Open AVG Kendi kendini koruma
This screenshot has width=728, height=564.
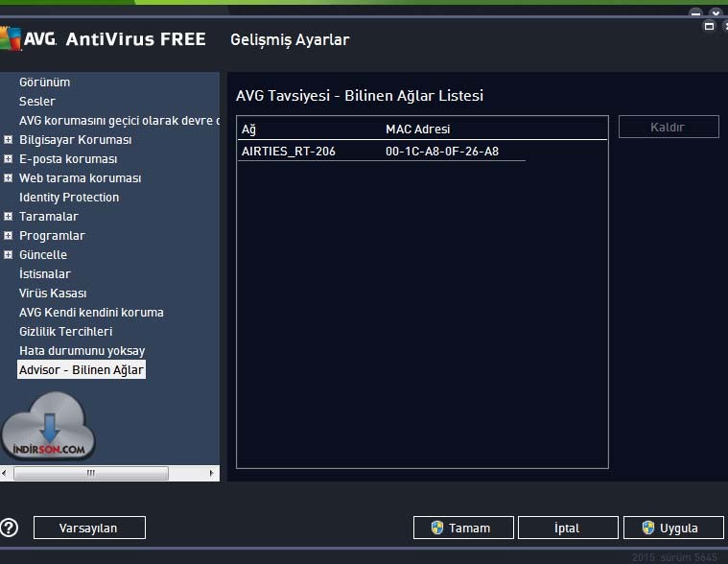click(91, 313)
